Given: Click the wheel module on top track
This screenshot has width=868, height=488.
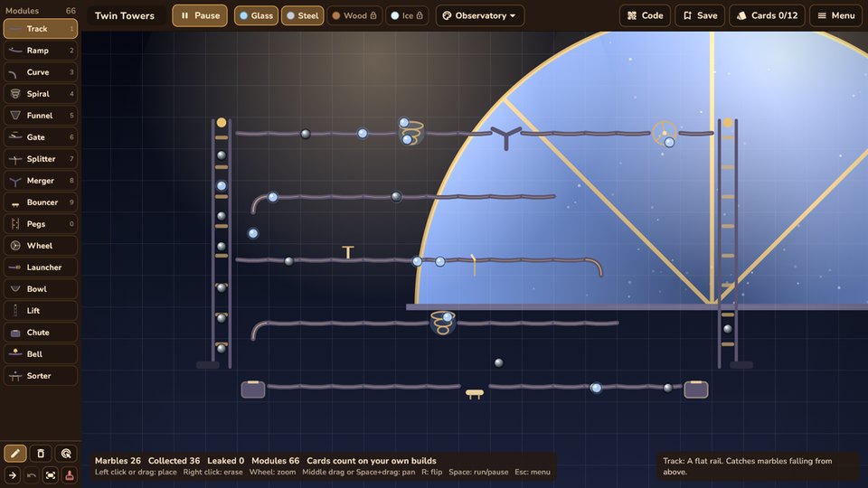Looking at the screenshot, I should (x=665, y=134).
